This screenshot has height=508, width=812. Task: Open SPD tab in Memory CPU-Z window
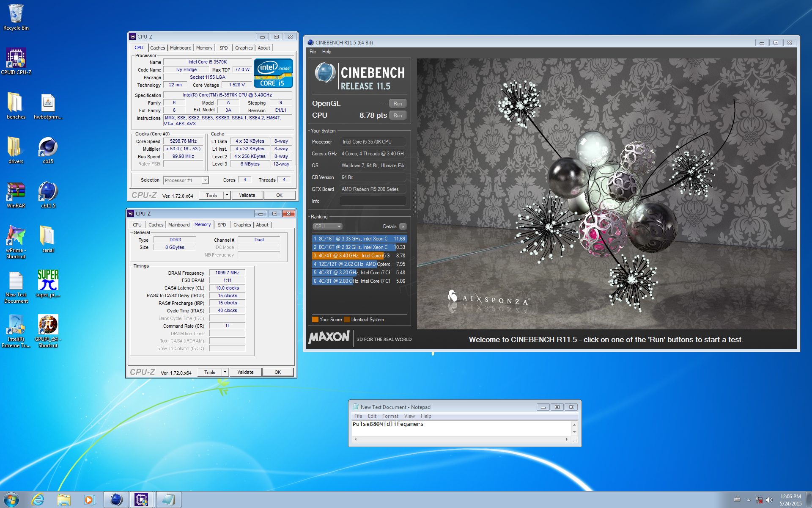[222, 225]
